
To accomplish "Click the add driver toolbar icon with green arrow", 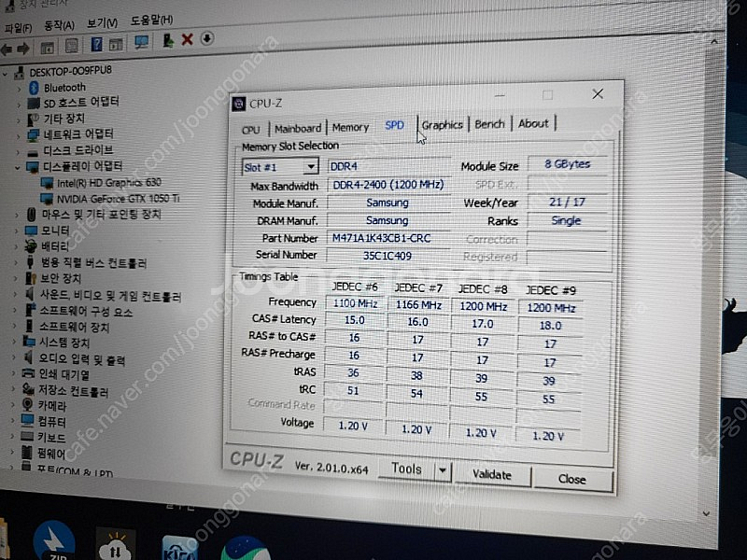I will (x=168, y=40).
